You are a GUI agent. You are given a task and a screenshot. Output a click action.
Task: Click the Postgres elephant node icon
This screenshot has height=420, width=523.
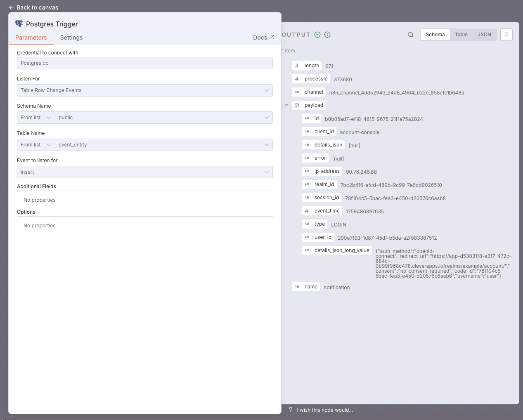19,24
